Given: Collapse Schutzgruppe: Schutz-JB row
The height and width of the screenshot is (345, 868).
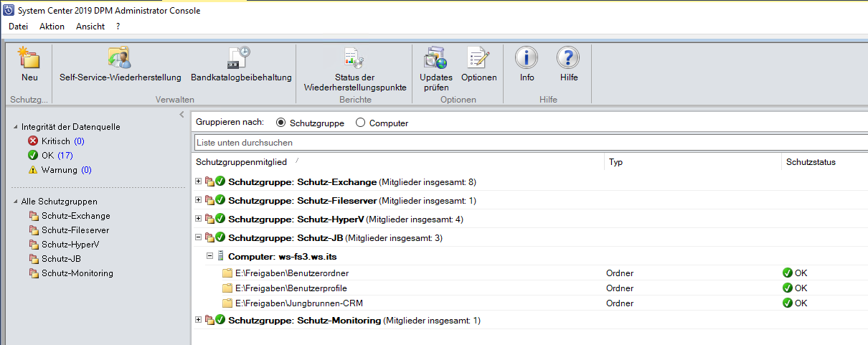Looking at the screenshot, I should point(199,237).
